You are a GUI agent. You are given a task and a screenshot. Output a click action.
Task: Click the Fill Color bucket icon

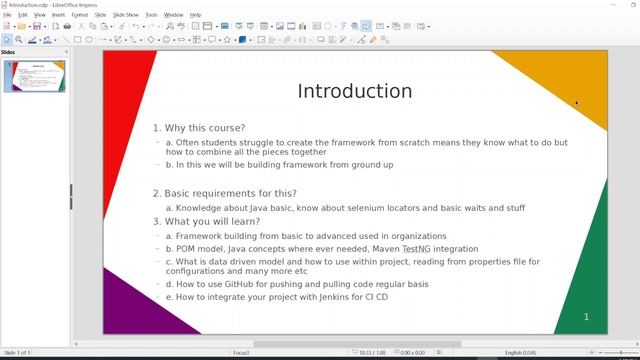tap(47, 40)
